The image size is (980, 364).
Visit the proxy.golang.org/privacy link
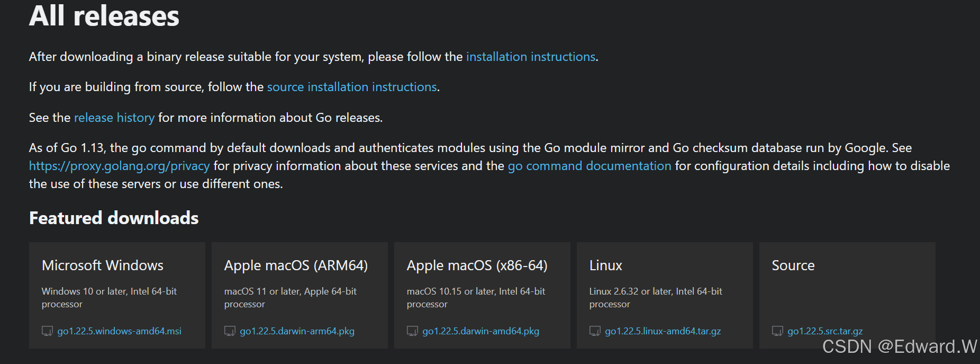(120, 166)
